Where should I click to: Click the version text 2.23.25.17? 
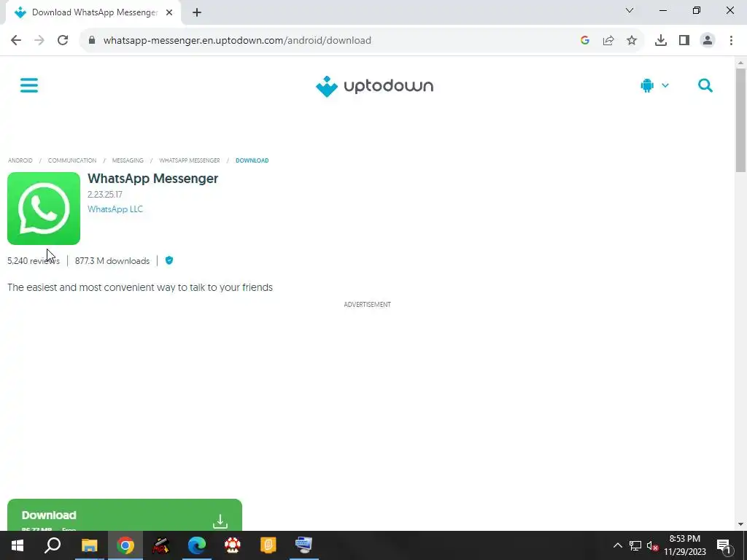(x=105, y=195)
